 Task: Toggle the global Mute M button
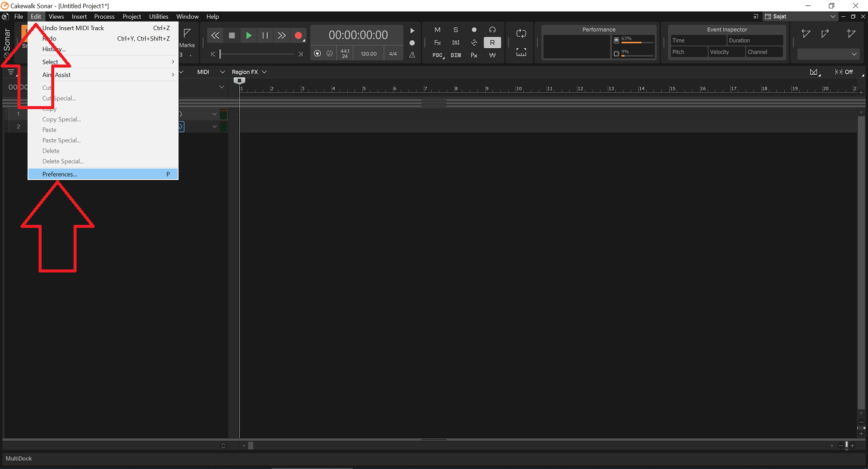(x=438, y=30)
